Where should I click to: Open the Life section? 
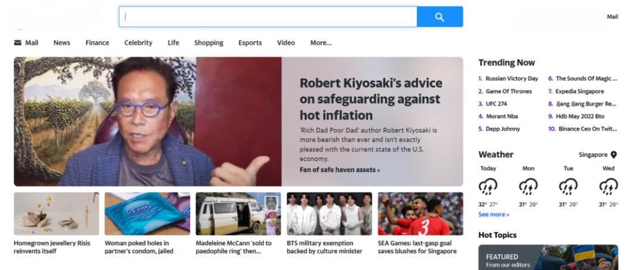[x=174, y=43]
